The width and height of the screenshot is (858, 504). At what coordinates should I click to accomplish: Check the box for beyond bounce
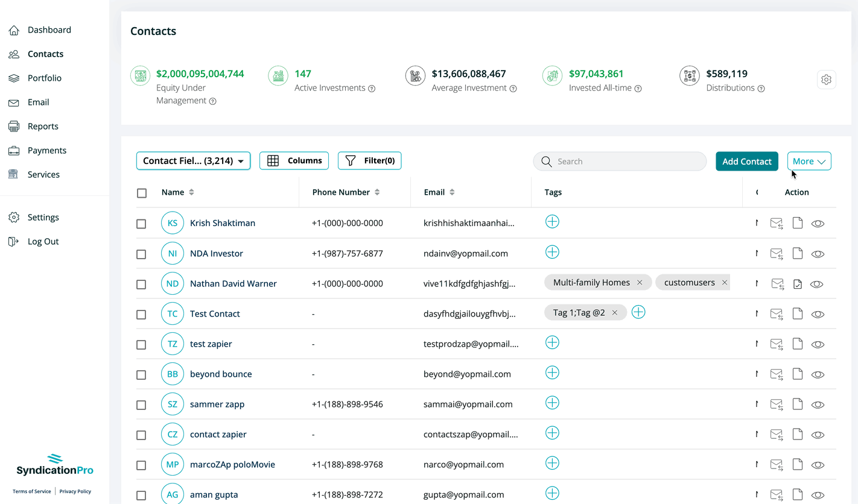[x=141, y=374]
